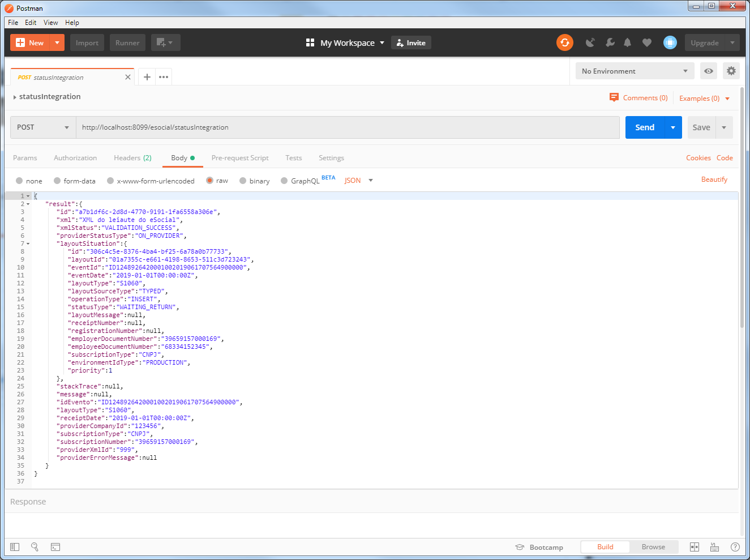Select the form-data body option

(57, 181)
